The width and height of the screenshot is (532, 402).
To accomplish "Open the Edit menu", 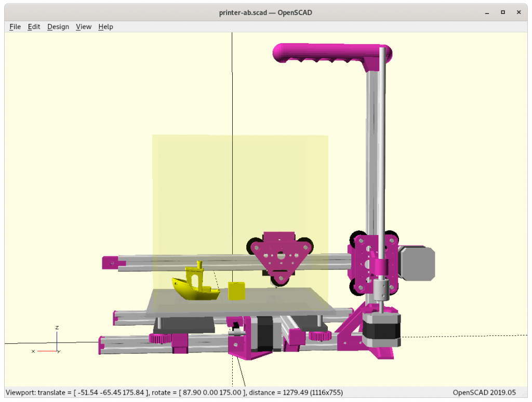I will 34,27.
